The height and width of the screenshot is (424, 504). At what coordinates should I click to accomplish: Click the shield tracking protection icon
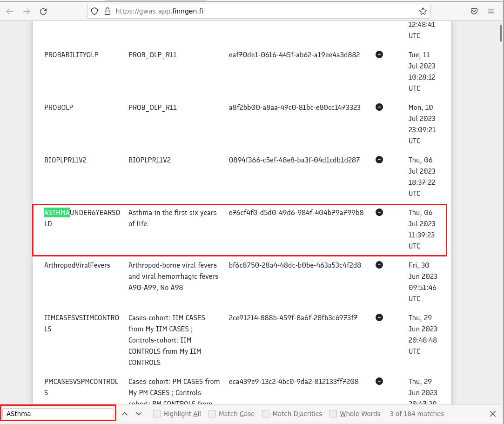(x=95, y=11)
